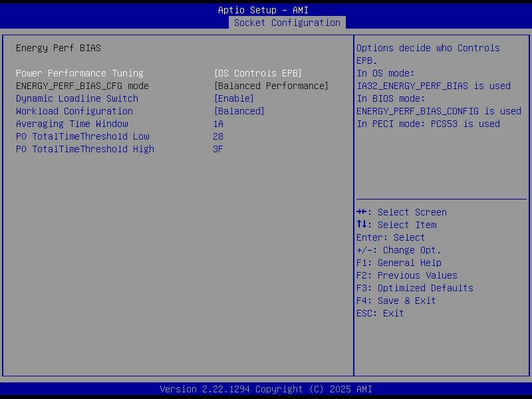The image size is (532, 399).
Task: Open the Balanced Performance value dropdown
Action: point(271,86)
